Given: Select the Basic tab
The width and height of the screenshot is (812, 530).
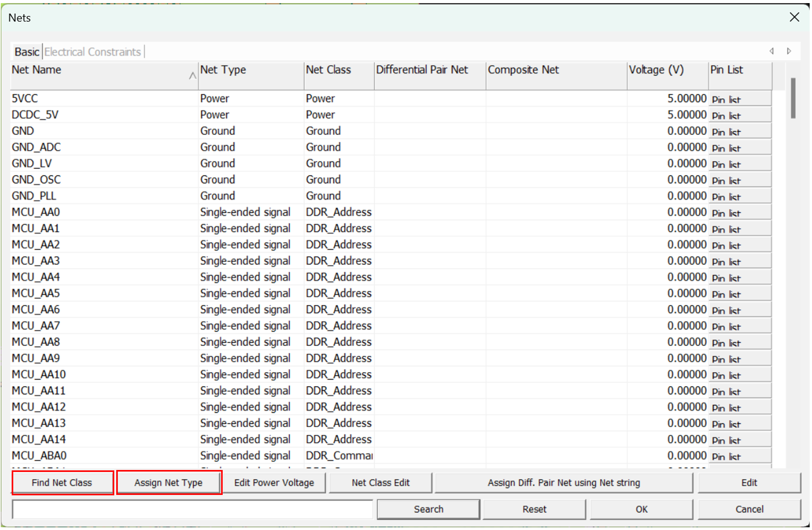Looking at the screenshot, I should (27, 52).
